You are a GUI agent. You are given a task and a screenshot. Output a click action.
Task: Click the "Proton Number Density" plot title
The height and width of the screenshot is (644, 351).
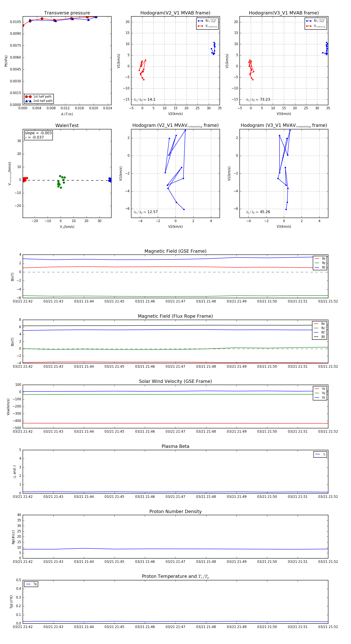click(175, 511)
